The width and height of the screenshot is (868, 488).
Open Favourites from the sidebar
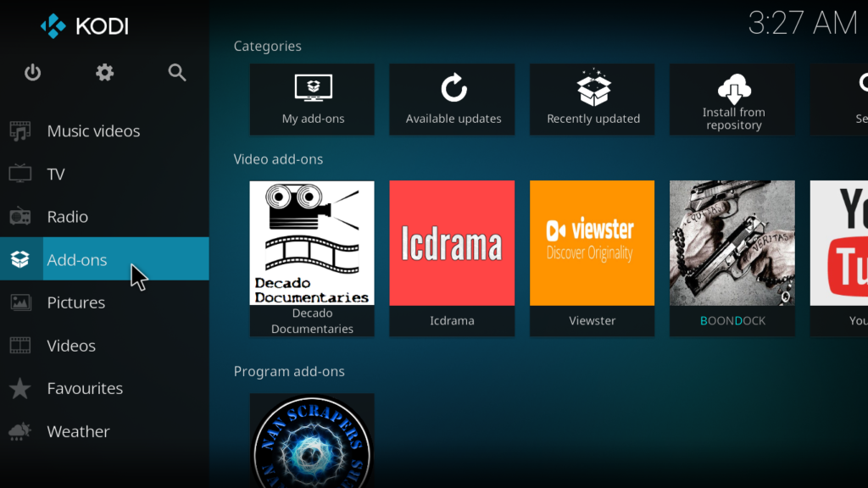[x=104, y=388]
